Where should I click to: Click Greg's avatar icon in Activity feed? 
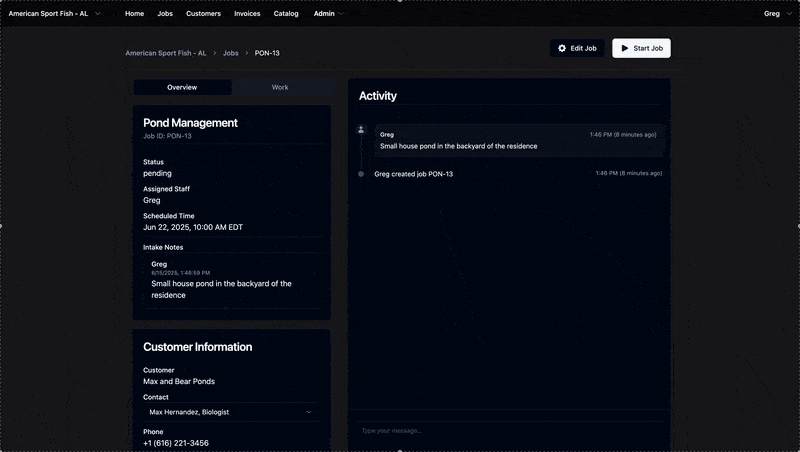tap(361, 130)
